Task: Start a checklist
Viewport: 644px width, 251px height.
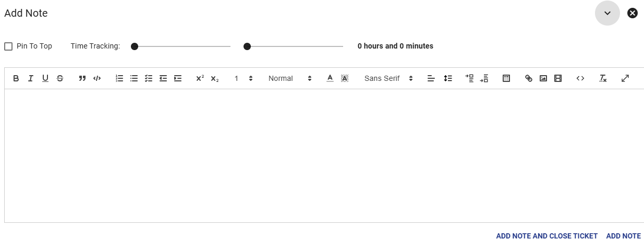Action: (149, 78)
